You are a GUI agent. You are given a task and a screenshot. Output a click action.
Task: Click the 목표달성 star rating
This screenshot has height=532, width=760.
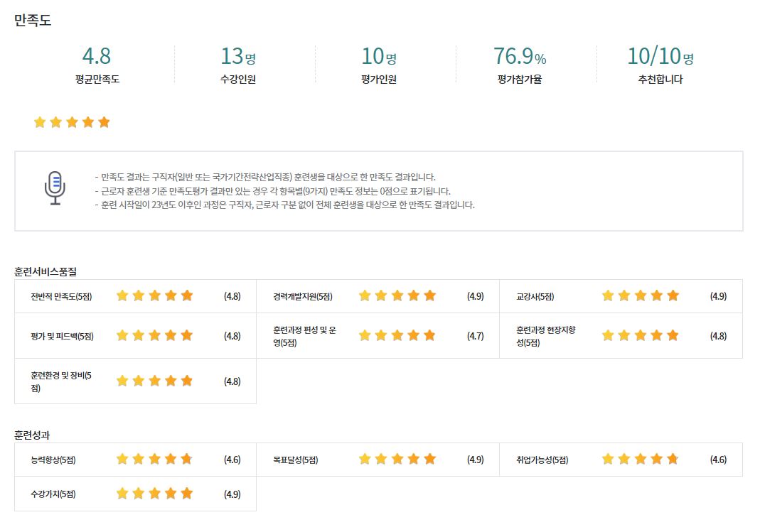(x=397, y=460)
